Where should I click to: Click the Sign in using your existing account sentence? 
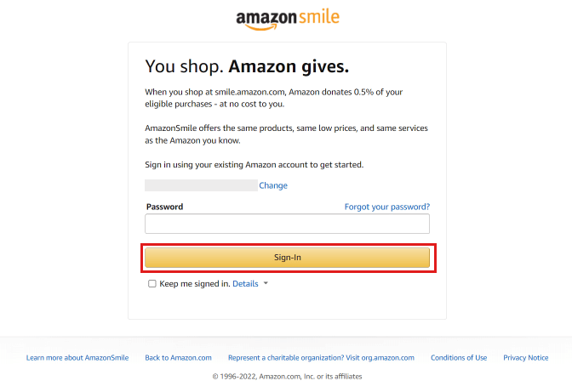click(x=255, y=165)
